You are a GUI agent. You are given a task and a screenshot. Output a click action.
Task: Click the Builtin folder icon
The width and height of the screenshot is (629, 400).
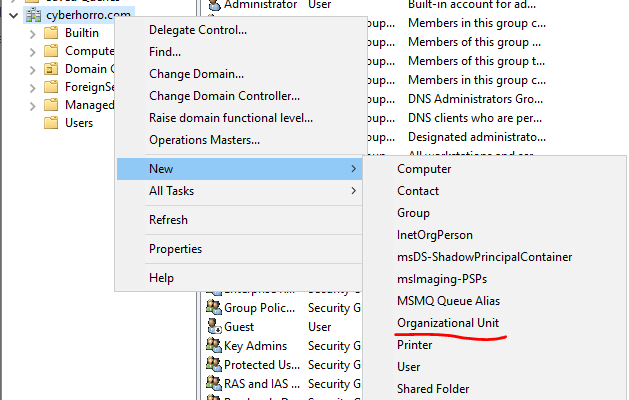coord(51,33)
